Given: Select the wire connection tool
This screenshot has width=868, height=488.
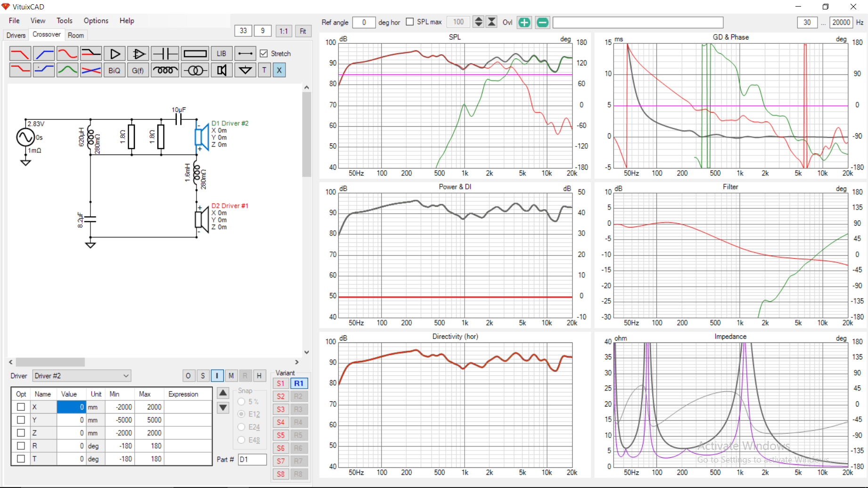Looking at the screenshot, I should 245,54.
